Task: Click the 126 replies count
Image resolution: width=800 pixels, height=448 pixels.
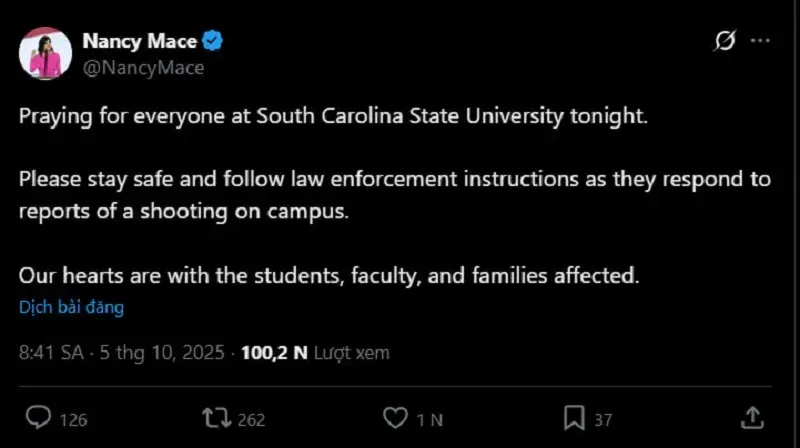Action: 73,419
